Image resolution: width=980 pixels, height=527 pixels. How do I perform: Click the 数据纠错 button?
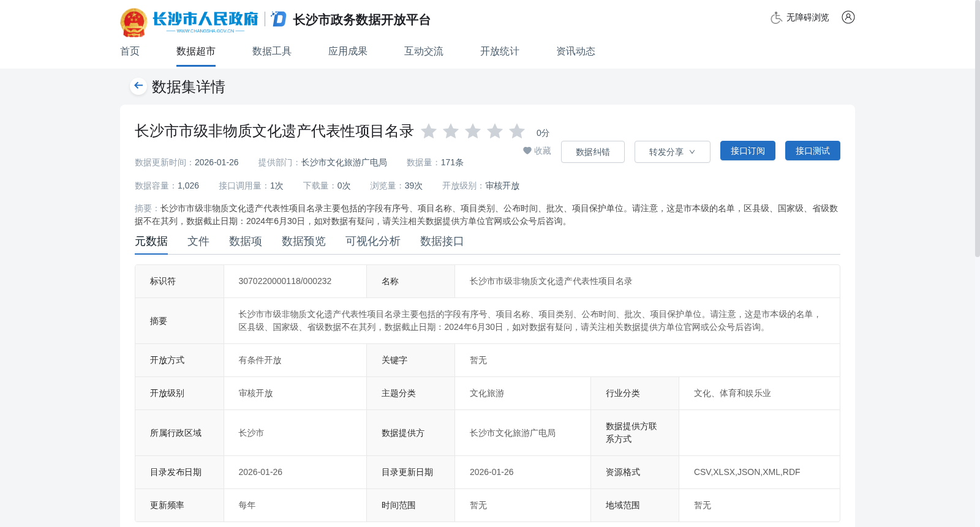593,152
